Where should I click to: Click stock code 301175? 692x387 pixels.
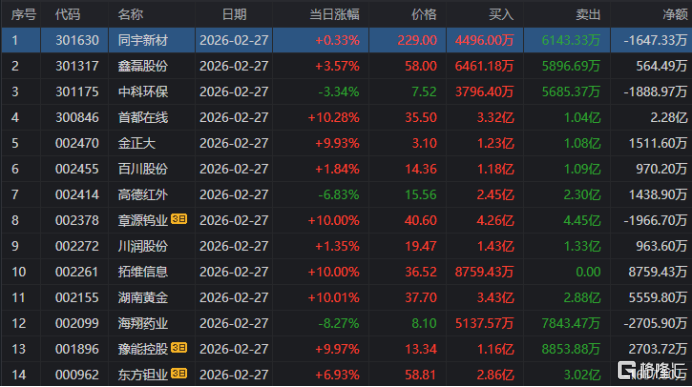[x=77, y=92]
